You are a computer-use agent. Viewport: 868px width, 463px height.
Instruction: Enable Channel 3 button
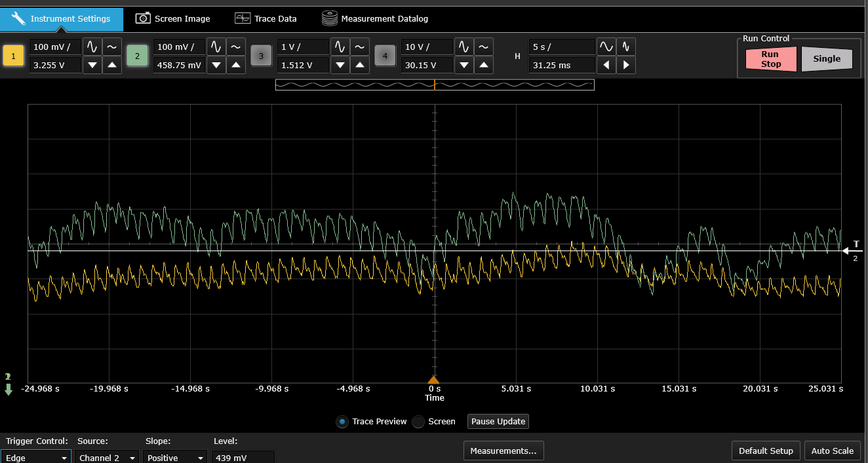tap(261, 56)
